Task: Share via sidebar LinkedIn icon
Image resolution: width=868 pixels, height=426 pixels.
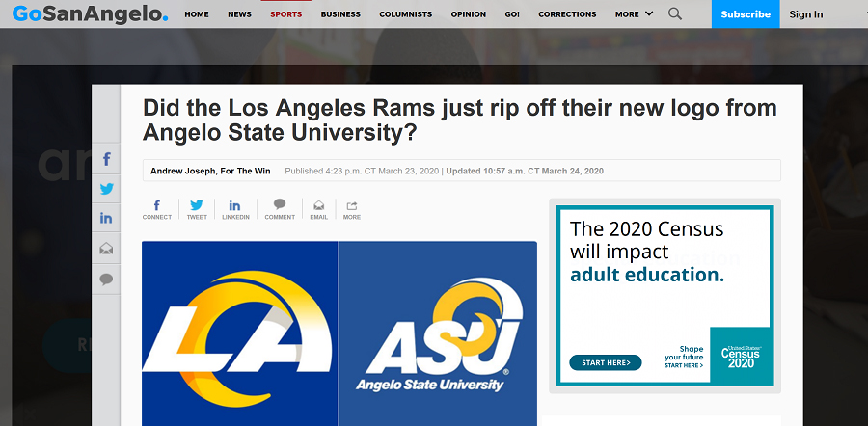Action: click(x=106, y=218)
